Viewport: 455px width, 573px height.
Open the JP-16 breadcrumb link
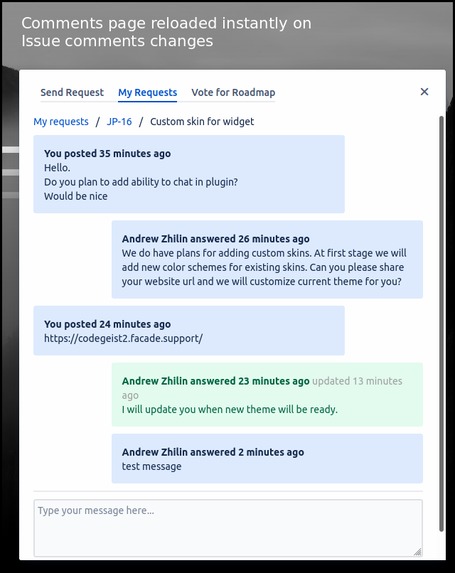tap(119, 121)
